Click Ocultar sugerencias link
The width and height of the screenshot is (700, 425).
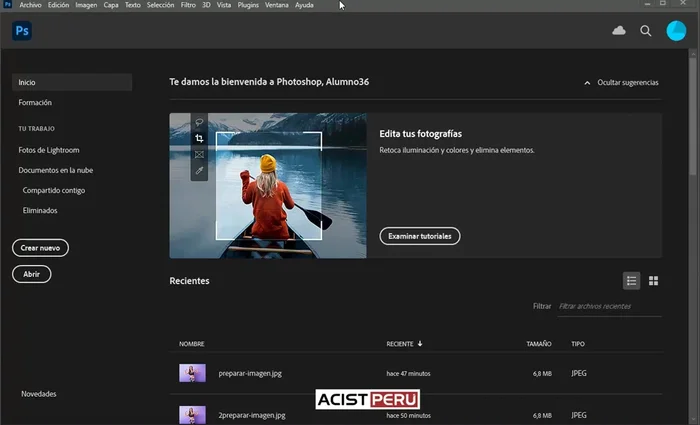click(x=628, y=83)
